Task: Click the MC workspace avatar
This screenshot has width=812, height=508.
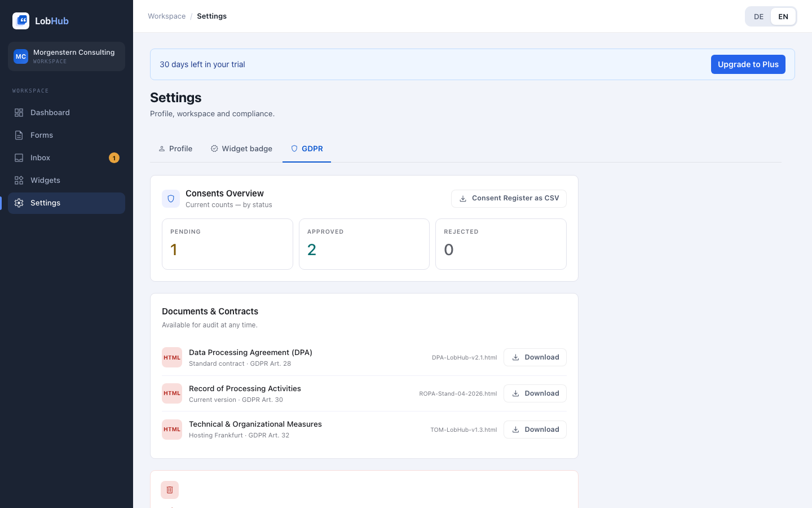Action: click(21, 56)
